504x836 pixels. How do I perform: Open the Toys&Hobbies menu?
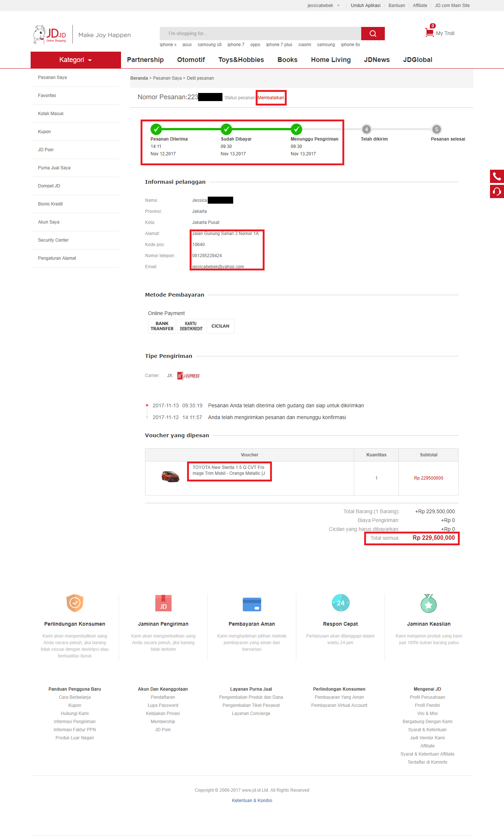click(x=241, y=60)
